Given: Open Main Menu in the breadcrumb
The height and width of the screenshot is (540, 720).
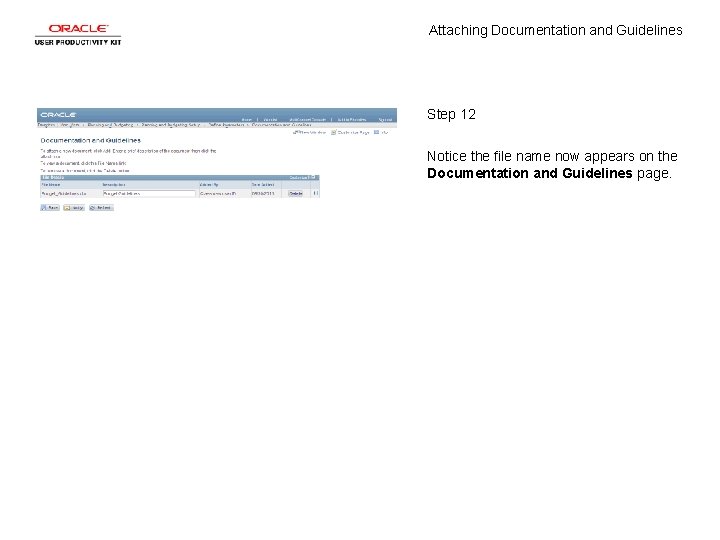Looking at the screenshot, I should (70, 125).
